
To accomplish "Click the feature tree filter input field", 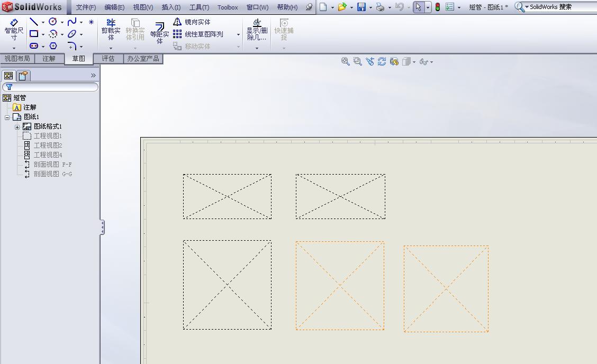I will pyautogui.click(x=50, y=87).
